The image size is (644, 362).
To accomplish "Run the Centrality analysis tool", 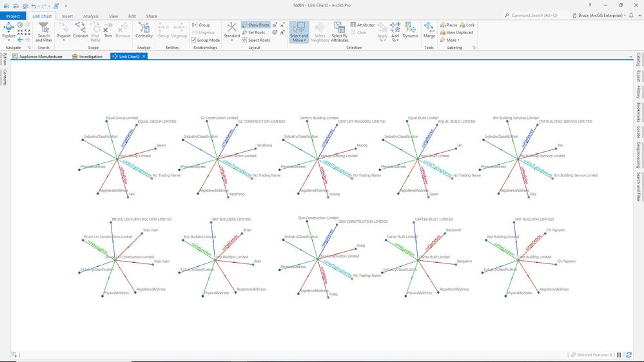I will coord(144,31).
